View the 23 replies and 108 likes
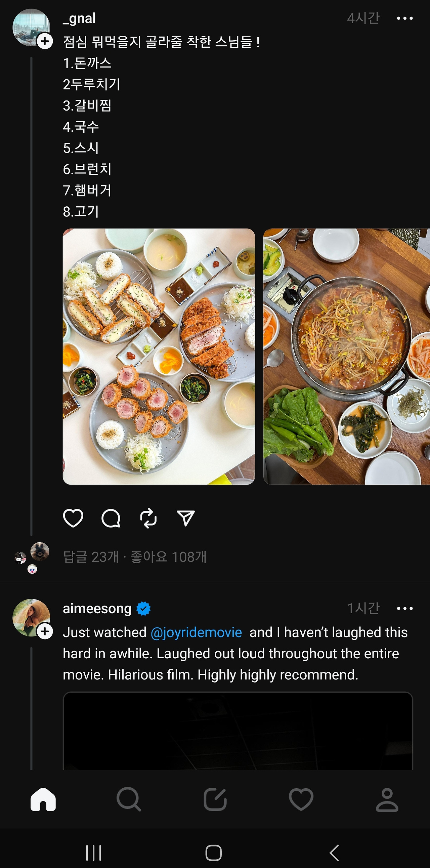The image size is (430, 868). point(135,556)
